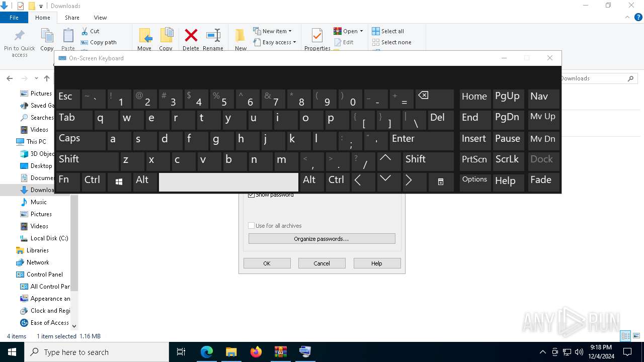Viewport: 644px width, 362px height.
Task: Click the Explorer Back navigation arrow
Action: pos(10,78)
